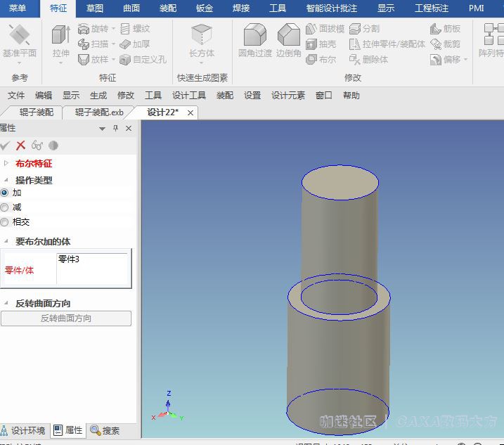The width and height of the screenshot is (504, 445).
Task: Expand the 布尔特征 section
Action: coord(6,163)
